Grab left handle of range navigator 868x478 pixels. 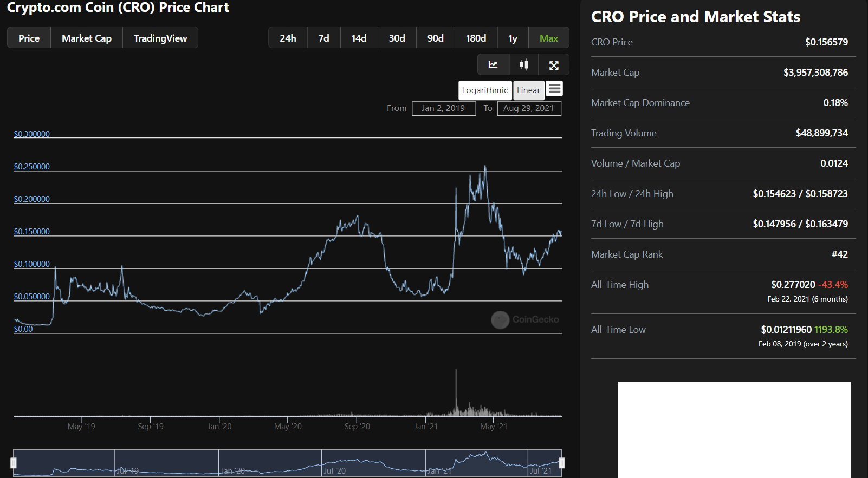pos(14,463)
